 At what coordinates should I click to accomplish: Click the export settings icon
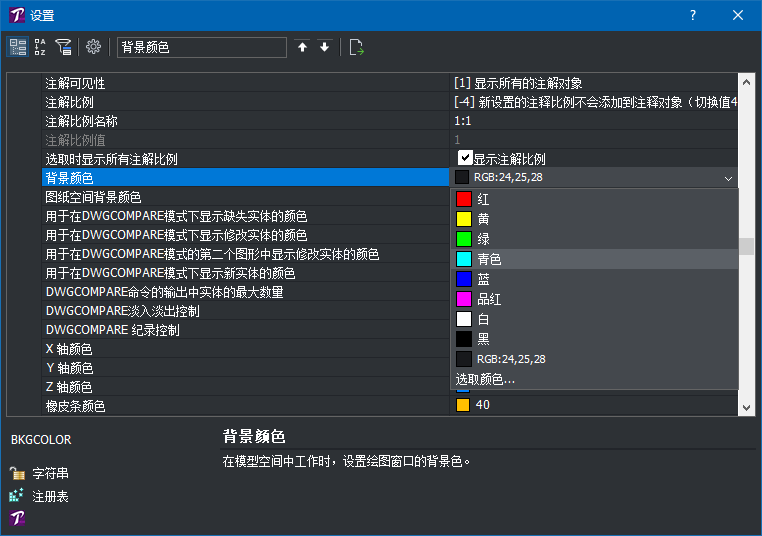(357, 47)
